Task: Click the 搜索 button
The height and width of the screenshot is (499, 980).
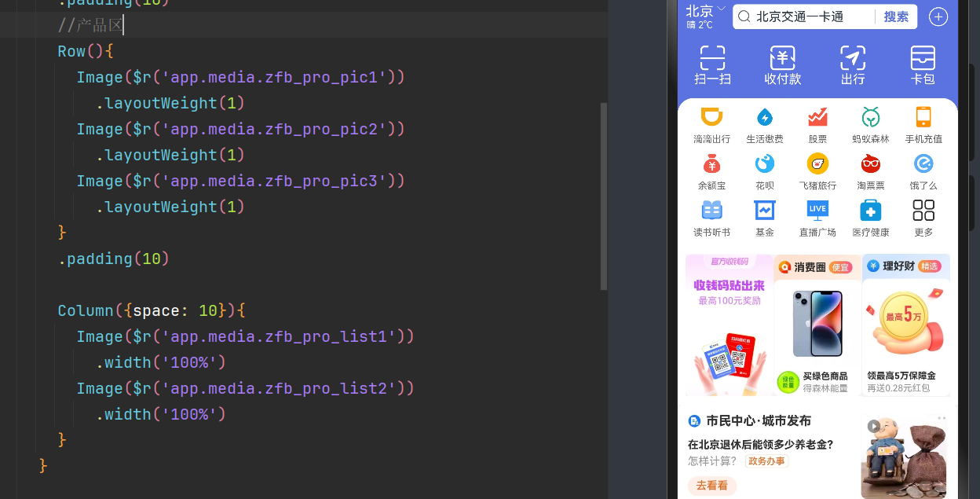Action: [896, 17]
